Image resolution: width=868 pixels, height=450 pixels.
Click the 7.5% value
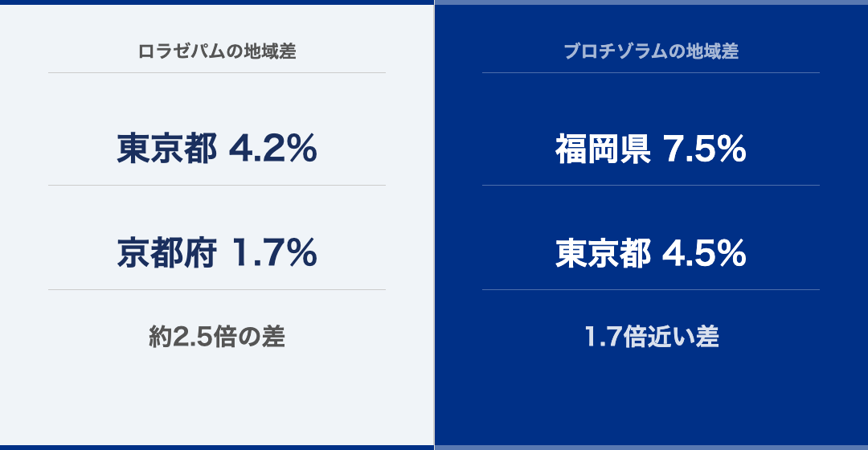click(705, 149)
